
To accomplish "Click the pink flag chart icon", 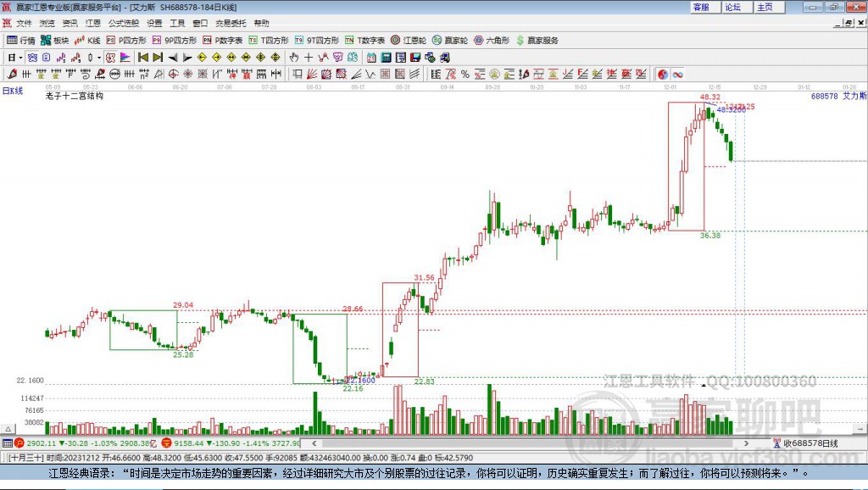I will 125,58.
